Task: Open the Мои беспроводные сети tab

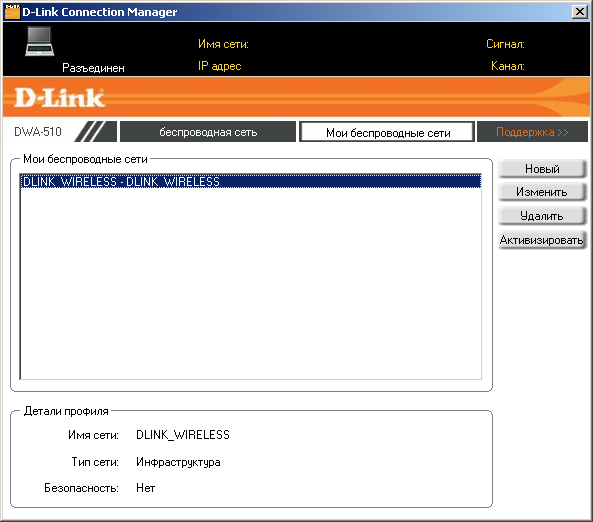Action: [387, 132]
